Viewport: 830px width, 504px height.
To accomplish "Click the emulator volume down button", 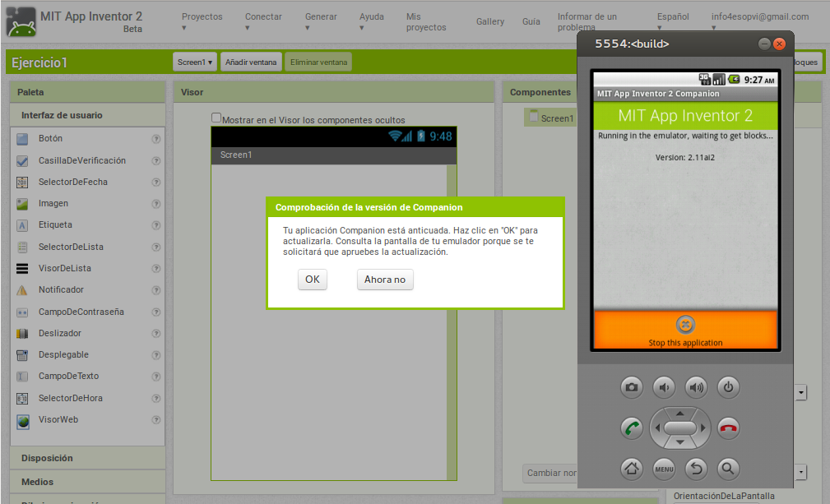I will click(x=664, y=387).
